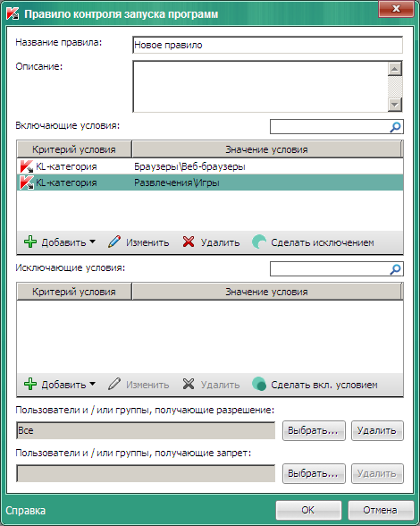The height and width of the screenshot is (526, 420).
Task: Click Критерий условия header in excluding table
Action: pos(74,292)
